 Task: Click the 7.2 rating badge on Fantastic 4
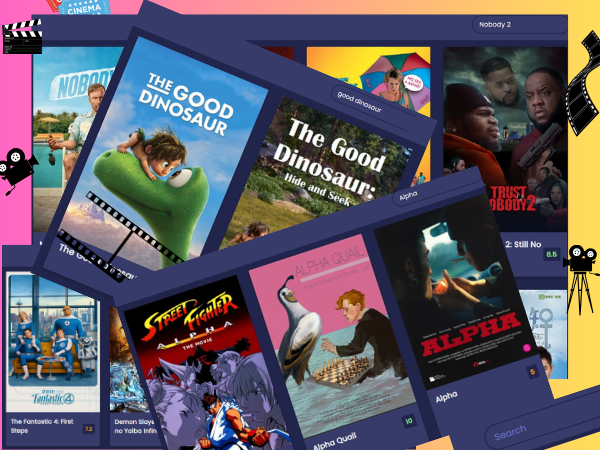[88, 429]
